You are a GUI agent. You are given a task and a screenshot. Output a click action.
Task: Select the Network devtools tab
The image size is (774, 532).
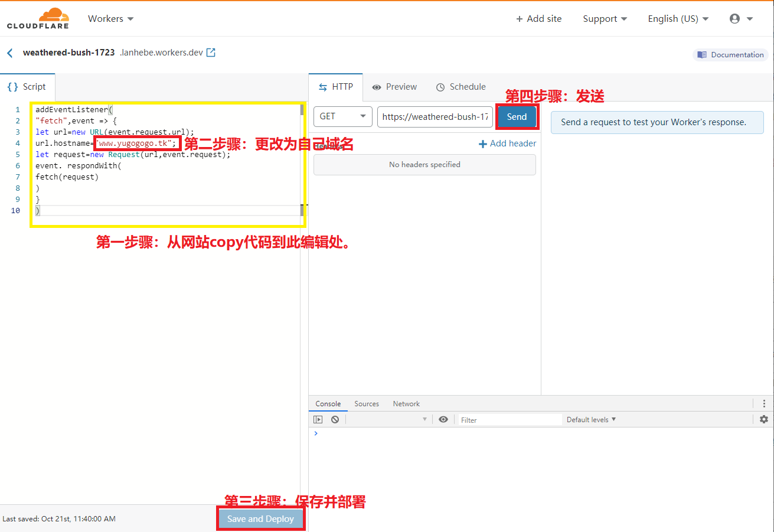406,404
